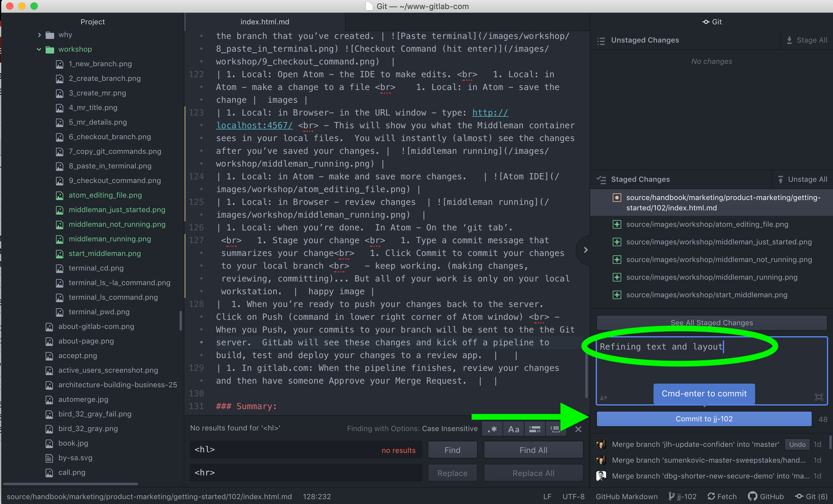The height and width of the screenshot is (504, 833).
Task: Click the workshop folder icon
Action: [50, 50]
